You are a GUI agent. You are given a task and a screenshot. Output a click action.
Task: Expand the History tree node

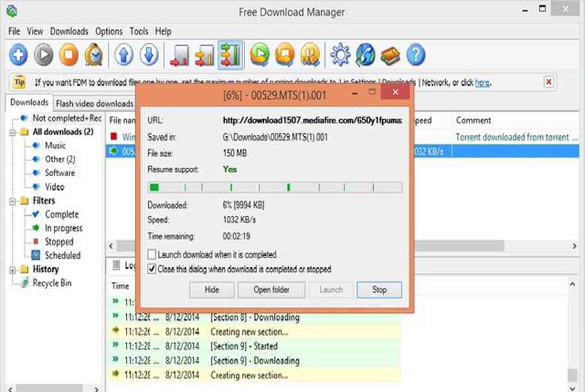click(12, 270)
